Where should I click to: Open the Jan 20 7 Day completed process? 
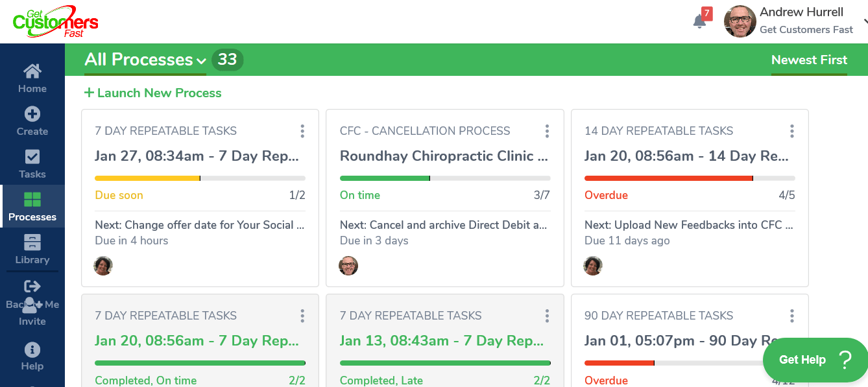pyautogui.click(x=197, y=341)
